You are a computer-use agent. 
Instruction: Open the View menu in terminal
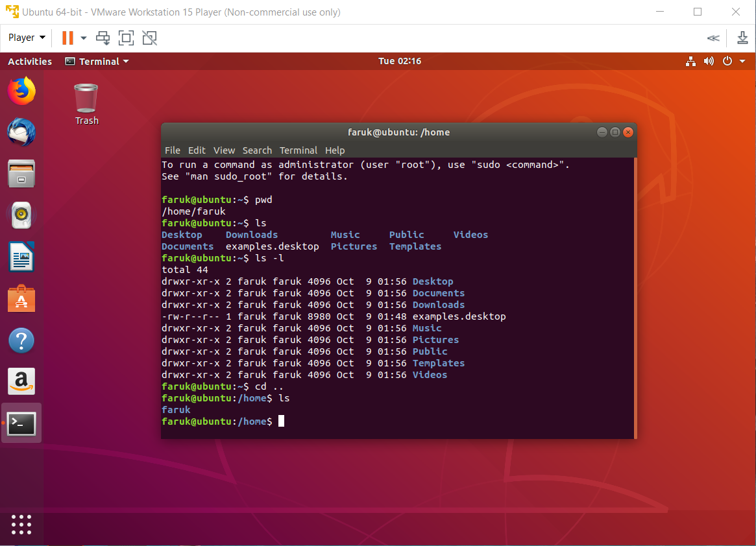pos(224,150)
